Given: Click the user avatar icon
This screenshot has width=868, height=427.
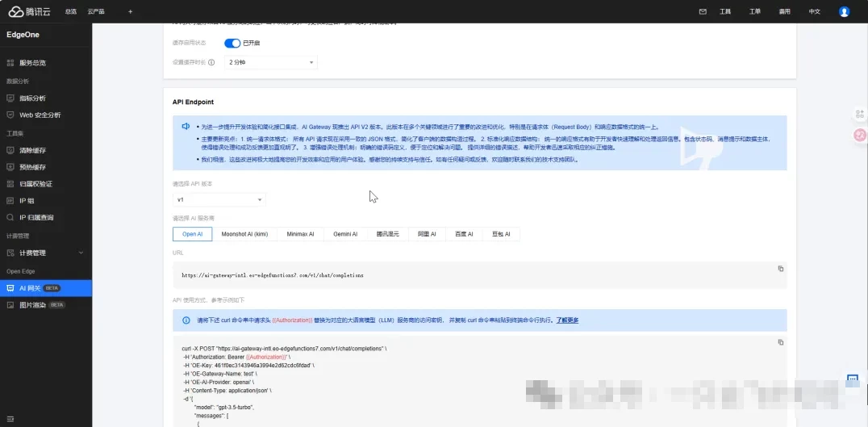Looking at the screenshot, I should pyautogui.click(x=844, y=11).
